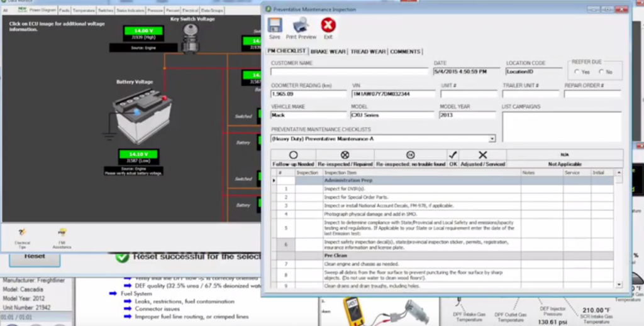Click the Save floppy disk icon
Viewport: 644px width, 326px height.
pyautogui.click(x=275, y=25)
